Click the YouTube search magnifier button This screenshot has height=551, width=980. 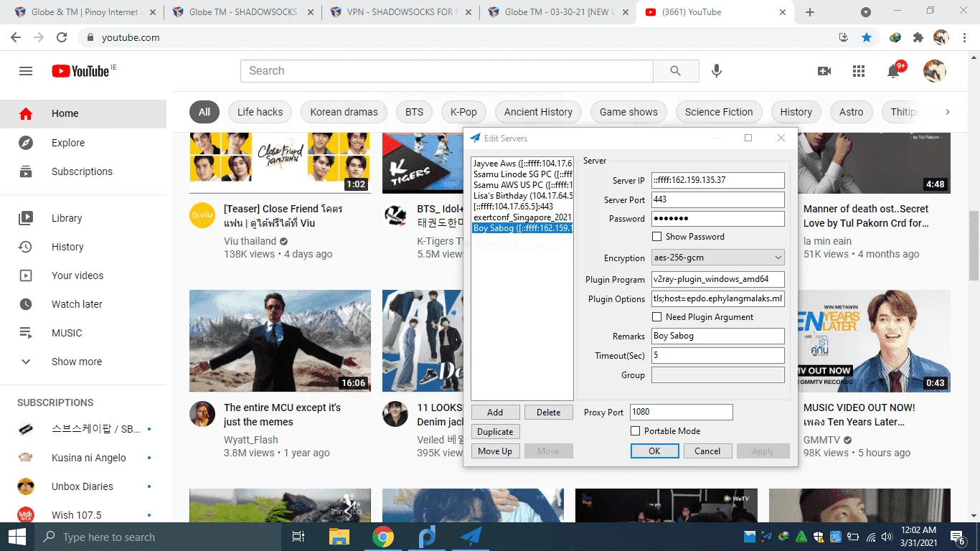(x=676, y=71)
